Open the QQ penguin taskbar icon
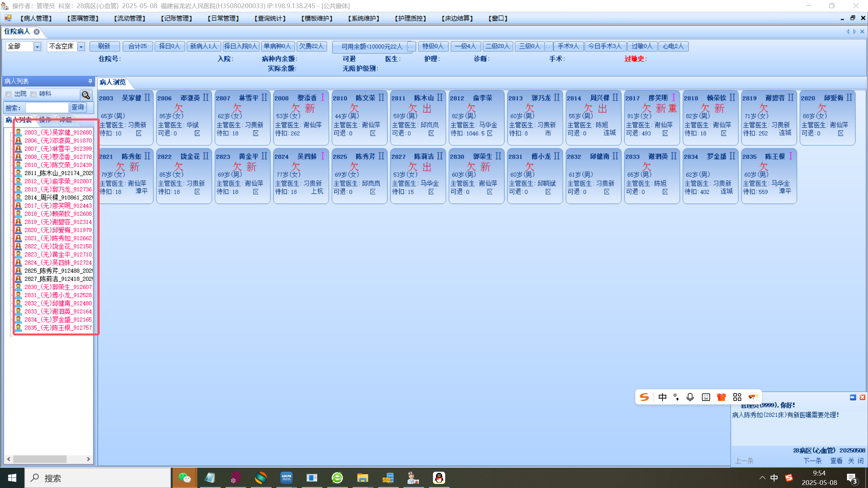This screenshot has width=868, height=488. [x=439, y=478]
